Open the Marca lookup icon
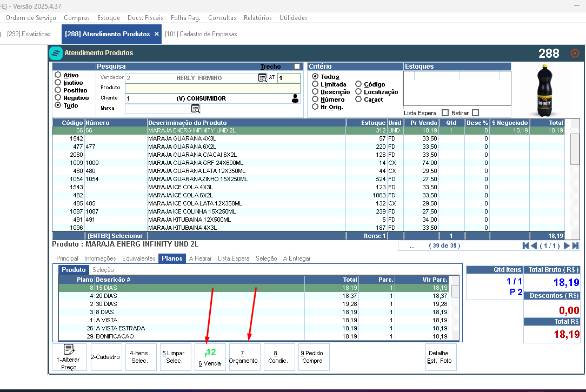Image resolution: width=586 pixels, height=392 pixels. [196, 109]
